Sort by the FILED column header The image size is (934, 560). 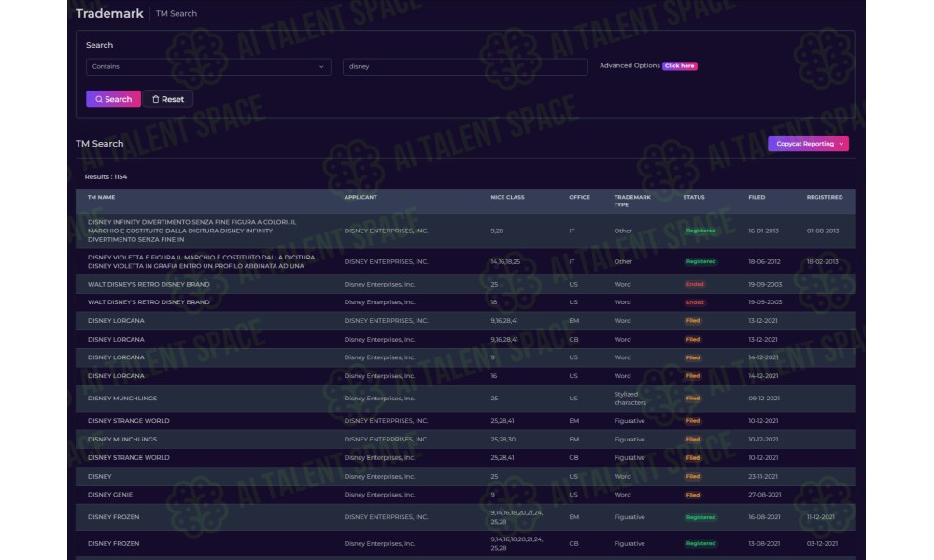pos(757,197)
